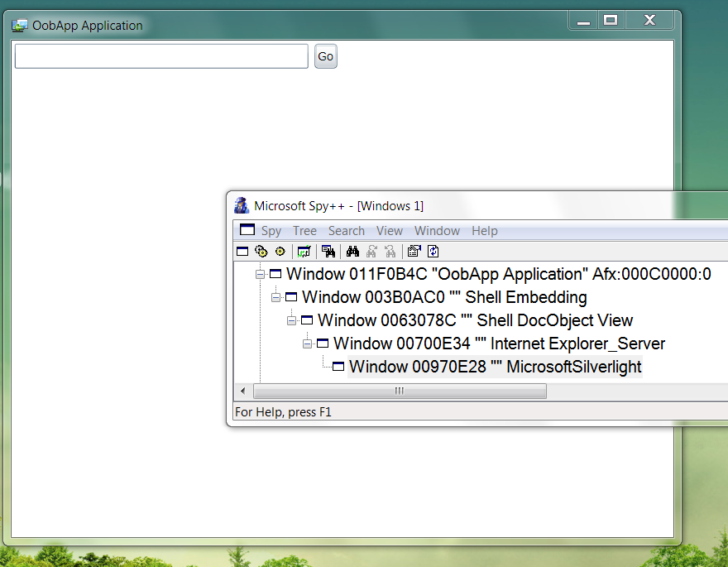Image resolution: width=728 pixels, height=567 pixels.
Task: Maximize the OobApp Application window
Action: click(x=611, y=21)
